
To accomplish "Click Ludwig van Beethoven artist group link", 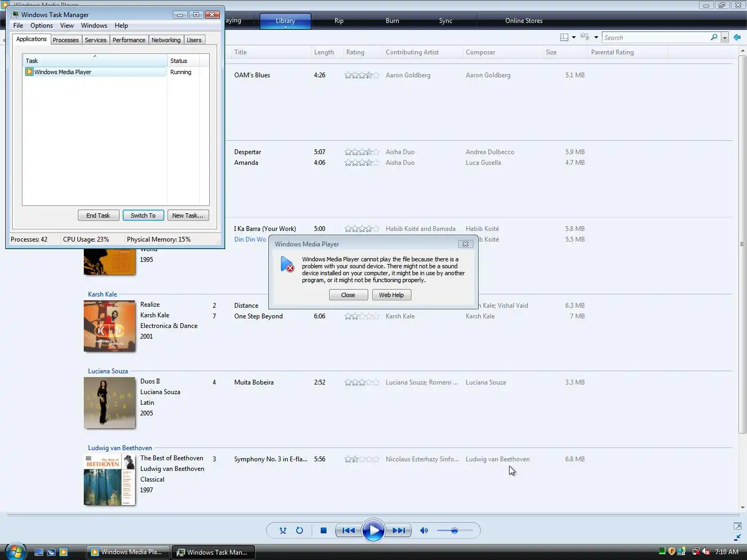I will (120, 448).
